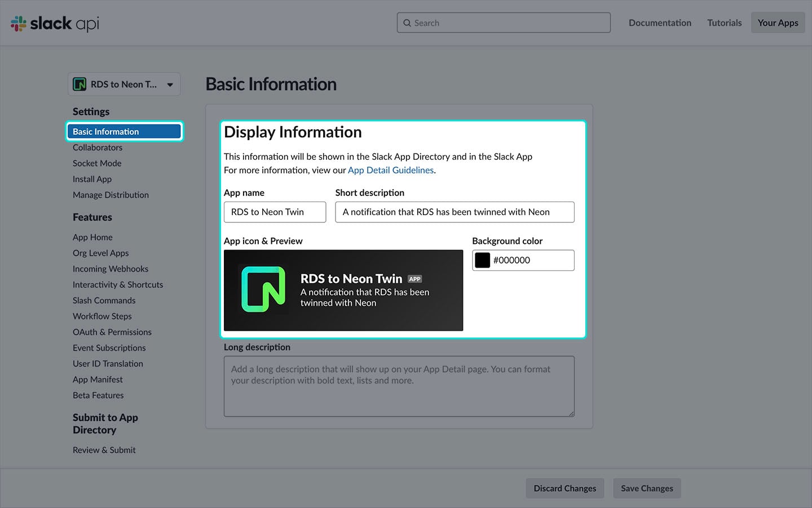Viewport: 812px width, 508px height.
Task: Navigate to Slash Commands
Action: [x=104, y=300]
